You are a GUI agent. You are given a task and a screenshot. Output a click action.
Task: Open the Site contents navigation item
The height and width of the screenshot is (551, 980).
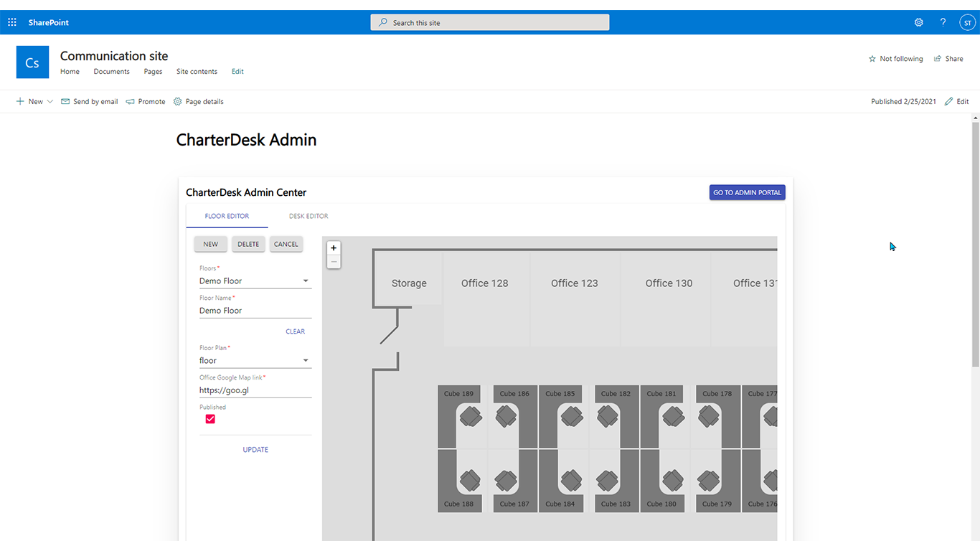[197, 72]
